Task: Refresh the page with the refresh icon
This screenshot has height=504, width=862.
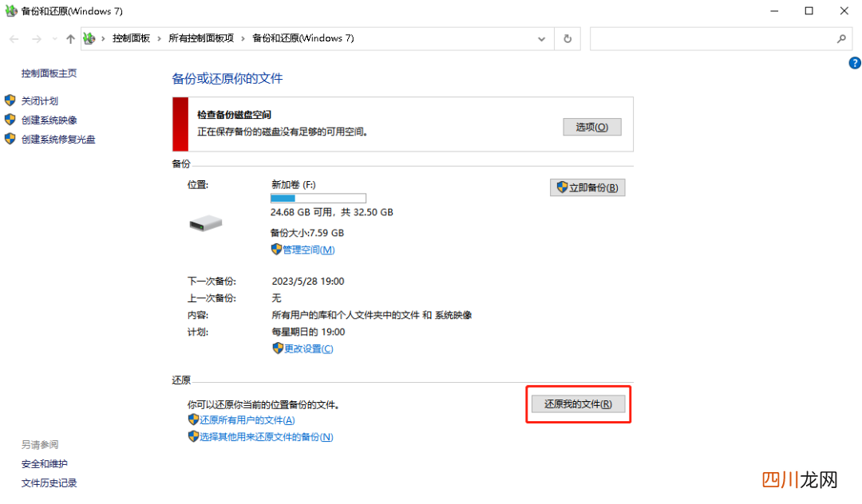Action: (567, 39)
